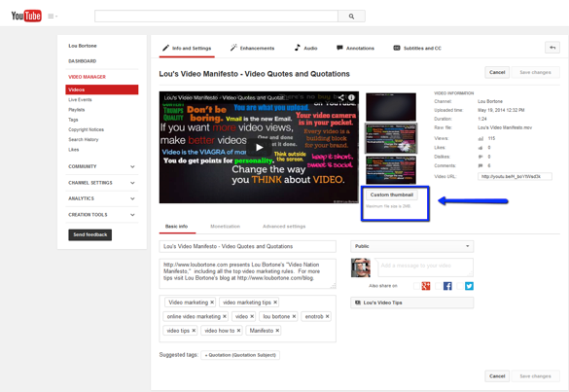Image resolution: width=569 pixels, height=392 pixels.
Task: Remove the online video marketing tag
Action: pyautogui.click(x=225, y=316)
